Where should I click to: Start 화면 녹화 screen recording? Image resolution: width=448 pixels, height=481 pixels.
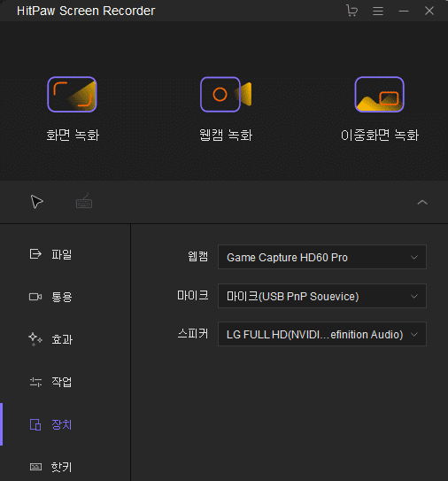tap(73, 109)
